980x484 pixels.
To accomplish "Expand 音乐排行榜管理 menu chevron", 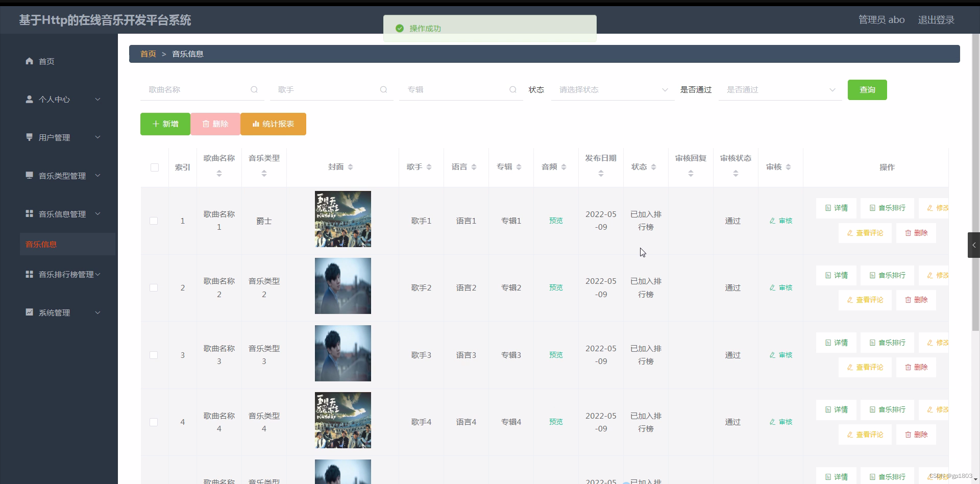I will 97,274.
